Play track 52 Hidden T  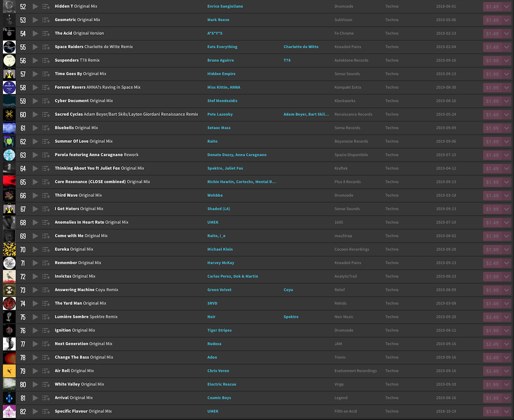[x=35, y=7]
